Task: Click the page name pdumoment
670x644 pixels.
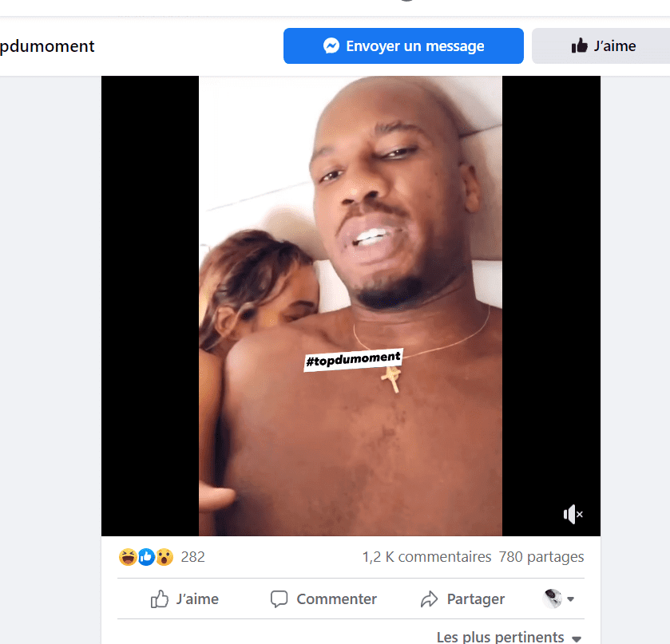Action: click(x=47, y=46)
